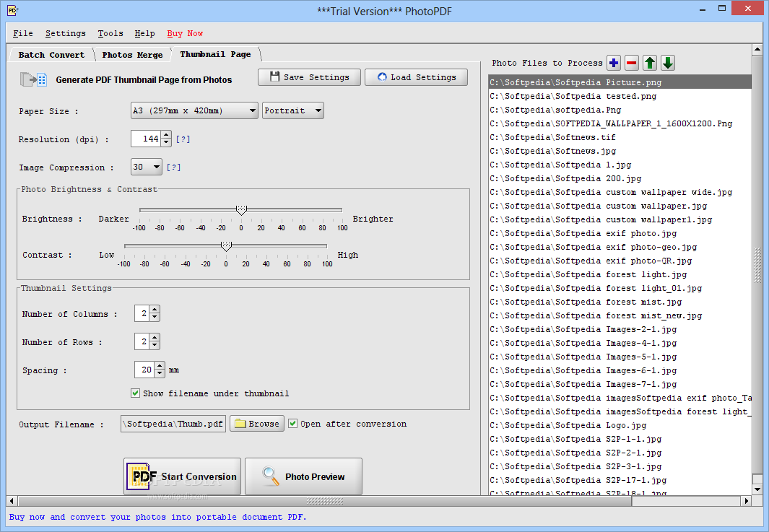Select Softpedia tested.png in file list
Screen dimensions: 769x532
point(620,96)
